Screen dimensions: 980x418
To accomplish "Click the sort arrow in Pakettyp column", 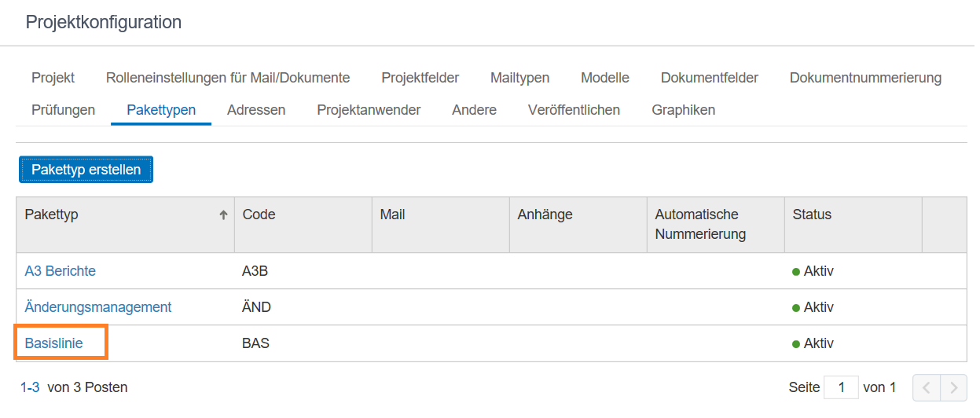I will (223, 214).
